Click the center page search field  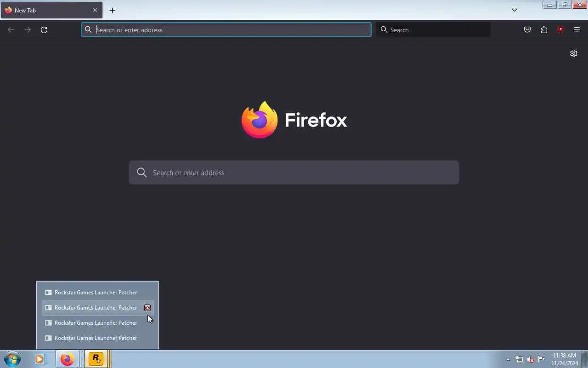point(294,172)
